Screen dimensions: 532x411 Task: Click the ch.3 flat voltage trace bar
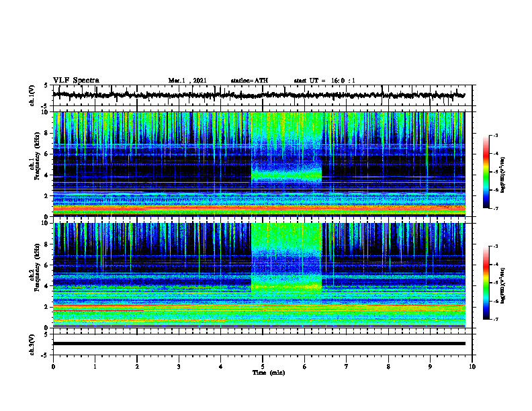point(259,344)
